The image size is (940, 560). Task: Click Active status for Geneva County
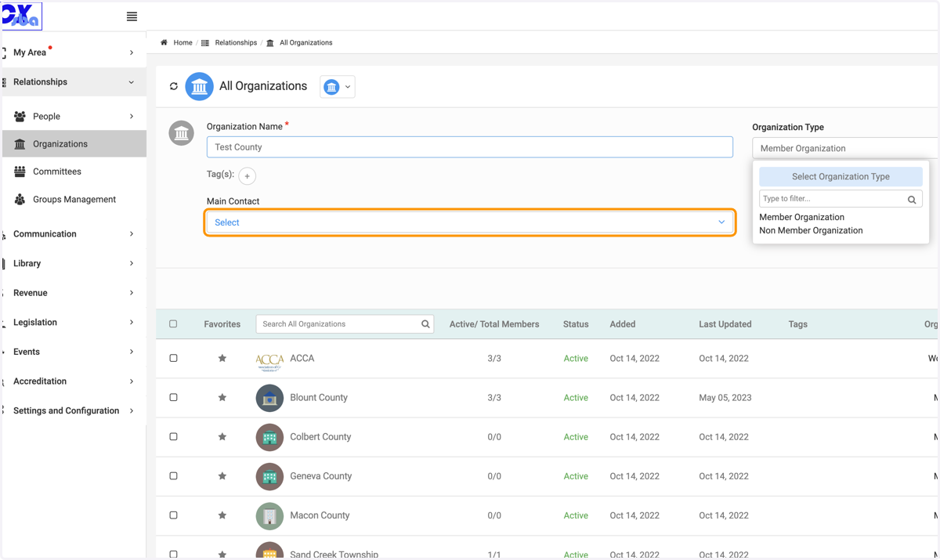pyautogui.click(x=576, y=476)
